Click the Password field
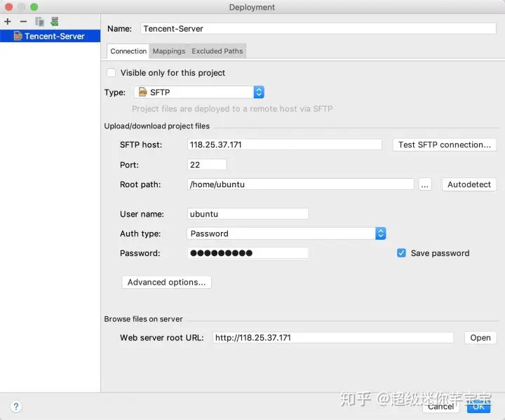This screenshot has height=420, width=505. (x=248, y=253)
